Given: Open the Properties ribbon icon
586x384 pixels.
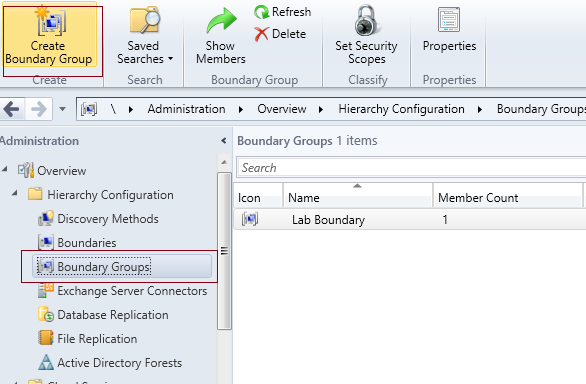Looking at the screenshot, I should coord(449,20).
